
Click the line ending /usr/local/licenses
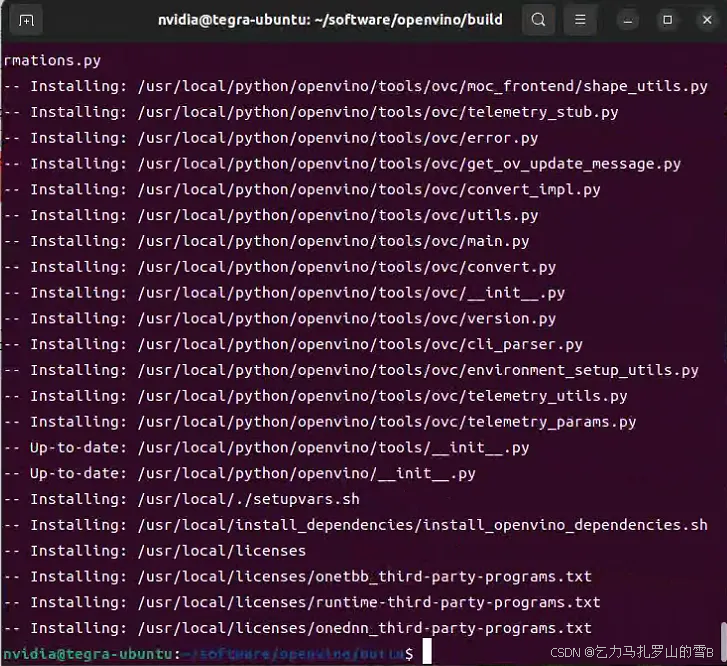[155, 551]
